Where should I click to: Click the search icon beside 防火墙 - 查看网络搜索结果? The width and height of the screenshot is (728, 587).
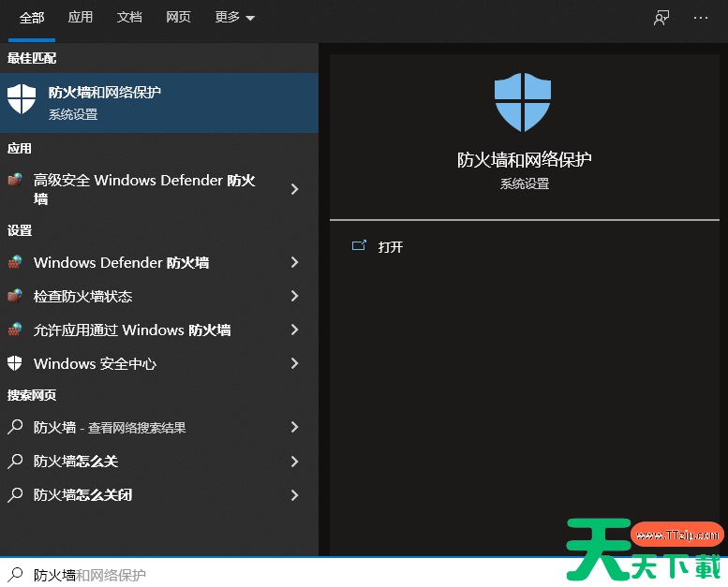click(15, 427)
